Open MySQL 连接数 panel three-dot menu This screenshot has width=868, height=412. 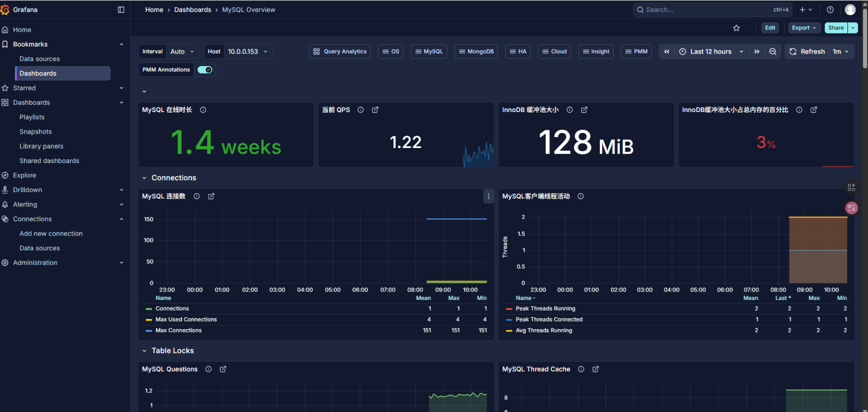coord(489,196)
